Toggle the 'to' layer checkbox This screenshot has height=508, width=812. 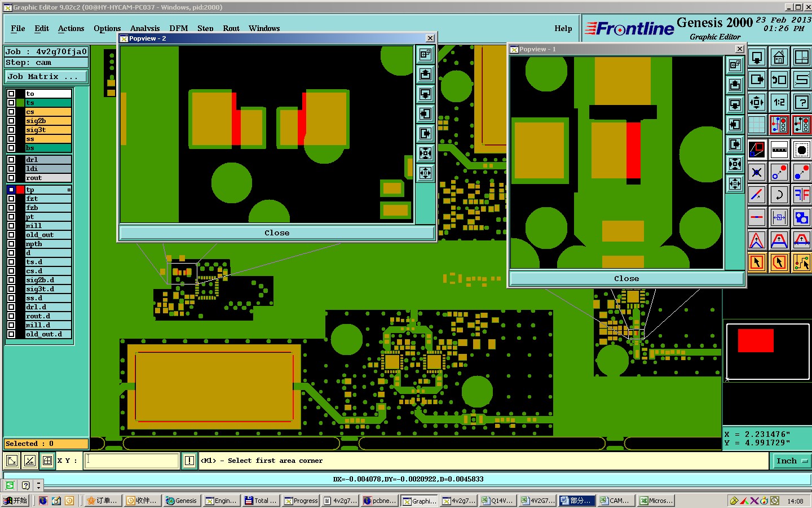click(x=11, y=94)
